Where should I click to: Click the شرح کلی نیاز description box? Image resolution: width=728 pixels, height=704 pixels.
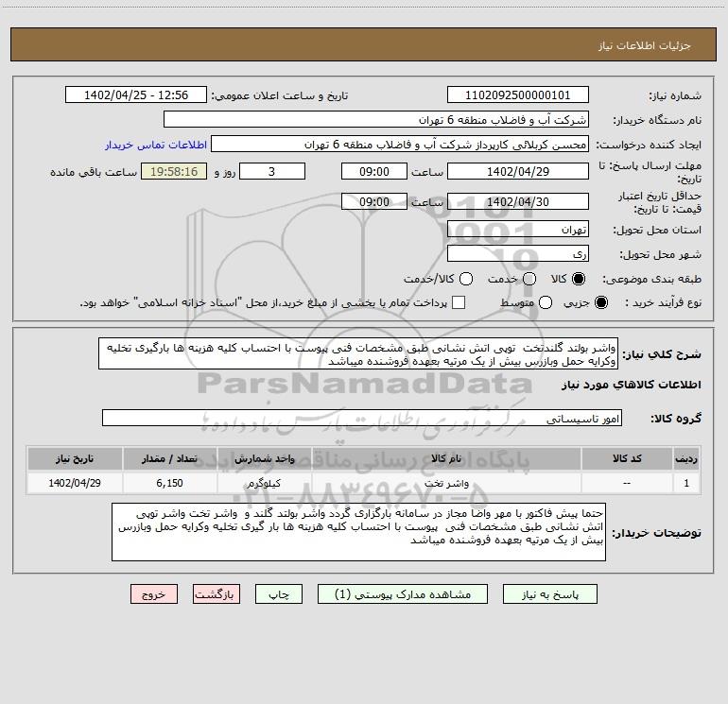click(x=358, y=354)
